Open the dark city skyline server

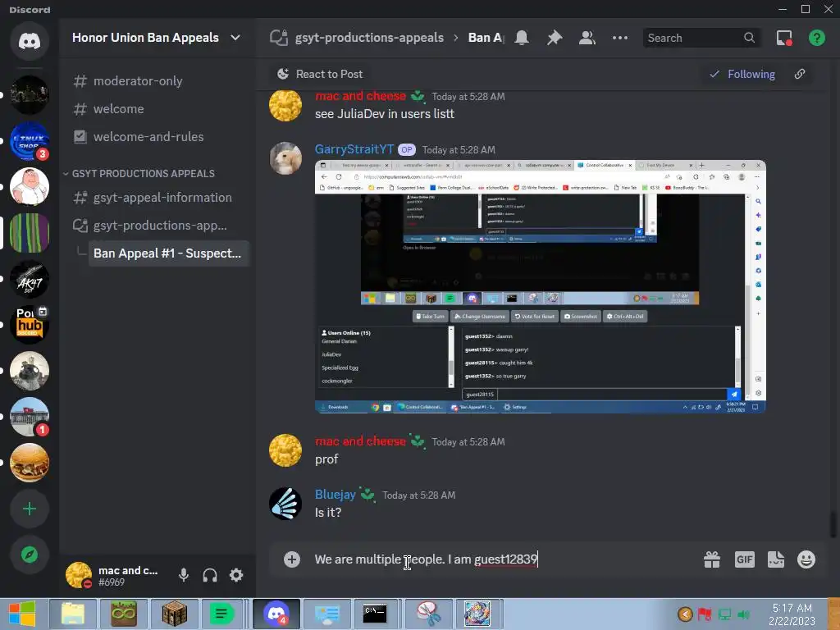[30, 95]
